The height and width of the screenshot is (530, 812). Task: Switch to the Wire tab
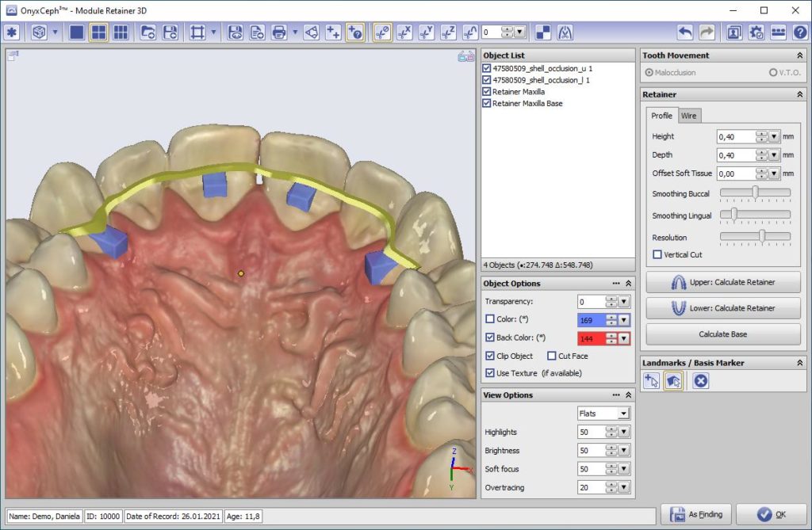(x=689, y=116)
